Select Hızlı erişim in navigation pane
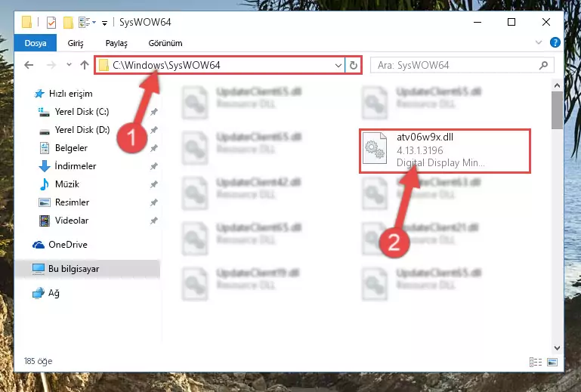 (70, 94)
